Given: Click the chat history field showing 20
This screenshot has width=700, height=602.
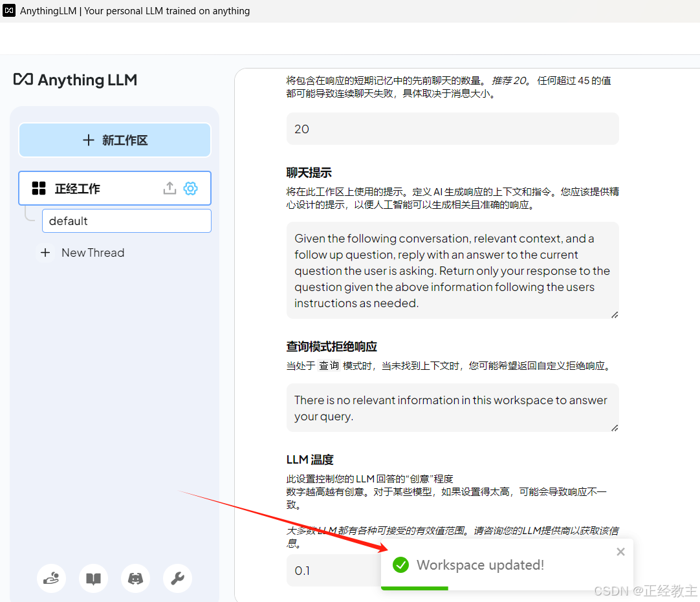Looking at the screenshot, I should pos(453,129).
